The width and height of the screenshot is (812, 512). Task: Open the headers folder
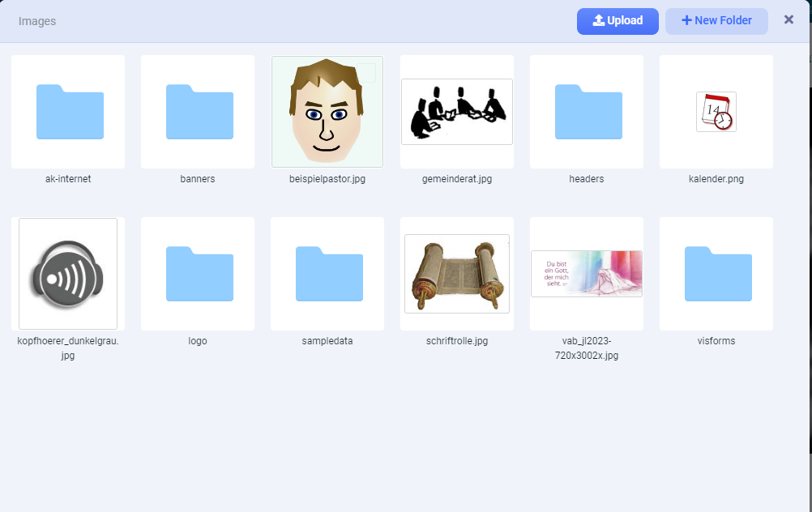point(587,112)
